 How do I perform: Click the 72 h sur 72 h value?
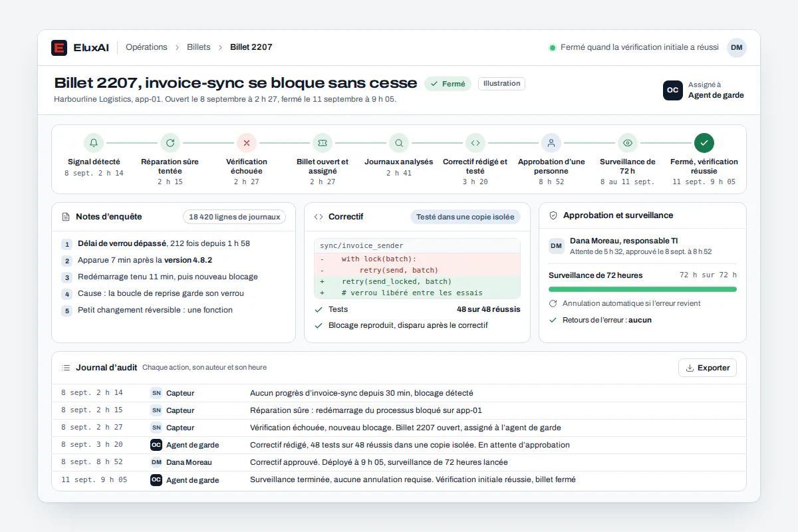point(708,275)
